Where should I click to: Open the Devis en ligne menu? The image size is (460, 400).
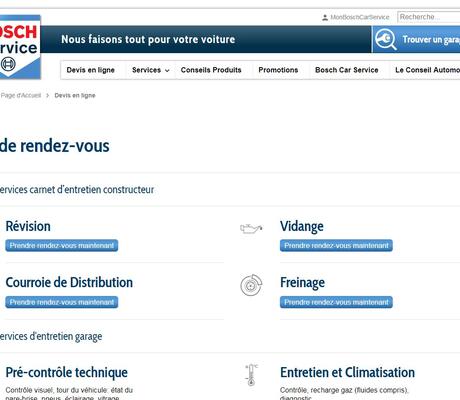(x=91, y=70)
